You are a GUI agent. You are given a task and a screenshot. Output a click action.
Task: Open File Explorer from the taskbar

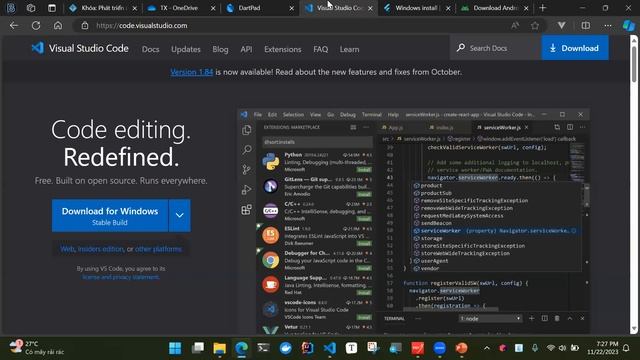point(219,348)
